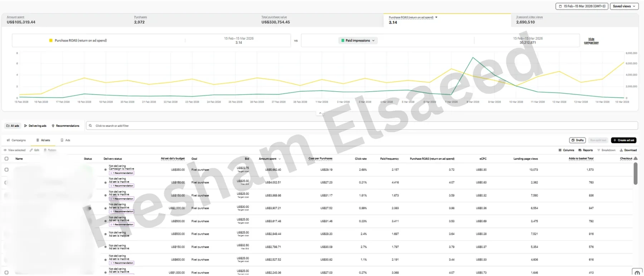The image size is (644, 276).
Task: Click the vertical scrollbar of the table
Action: pos(635,174)
